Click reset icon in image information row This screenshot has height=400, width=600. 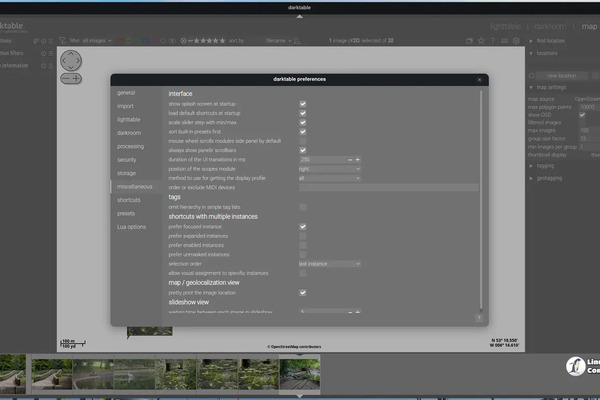(43, 65)
